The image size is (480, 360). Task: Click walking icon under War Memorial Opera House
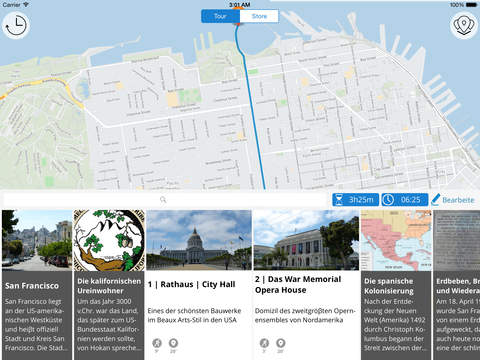click(264, 343)
